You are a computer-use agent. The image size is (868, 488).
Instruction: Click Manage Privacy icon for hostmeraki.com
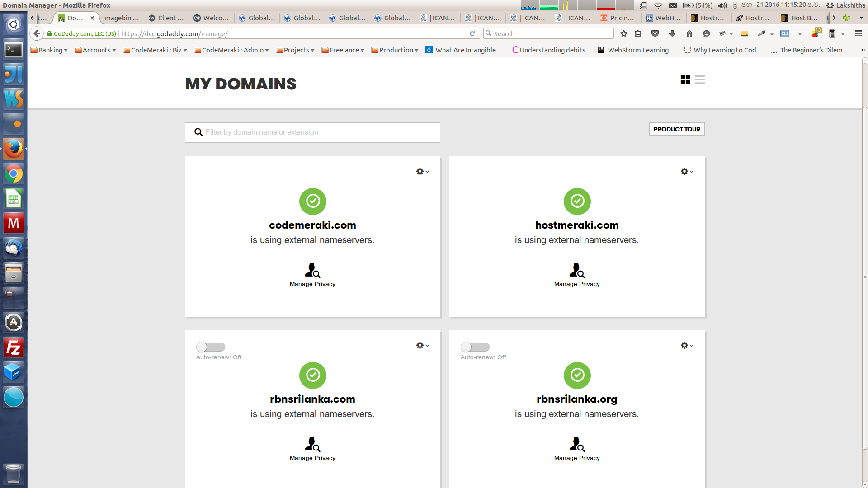pos(577,270)
